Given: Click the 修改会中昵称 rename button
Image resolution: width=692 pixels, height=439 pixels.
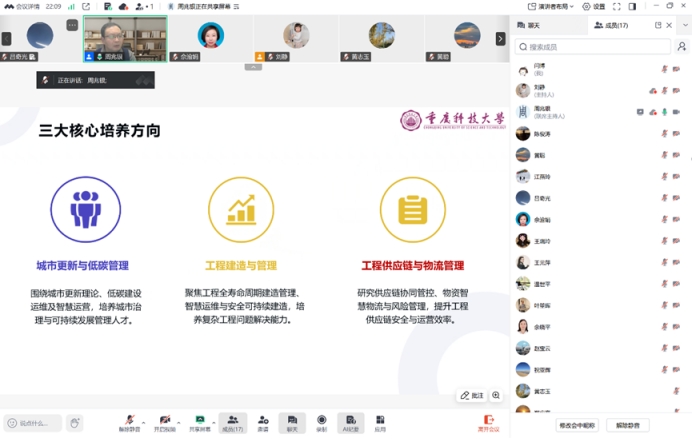Looking at the screenshot, I should click(580, 425).
